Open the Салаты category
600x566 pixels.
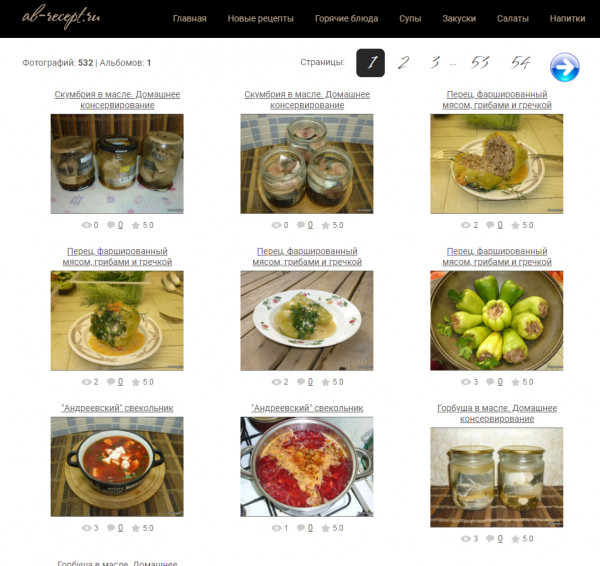pyautogui.click(x=513, y=18)
